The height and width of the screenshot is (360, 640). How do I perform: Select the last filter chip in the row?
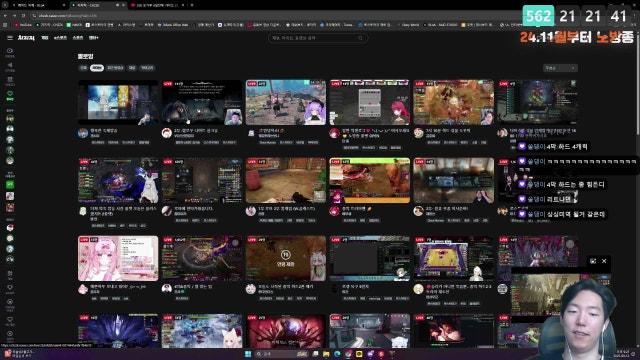coord(147,68)
